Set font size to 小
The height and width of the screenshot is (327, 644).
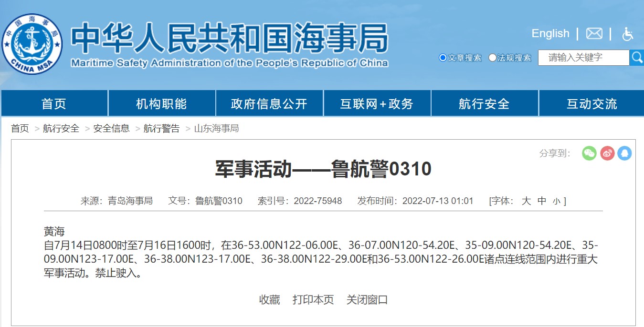[x=556, y=201]
